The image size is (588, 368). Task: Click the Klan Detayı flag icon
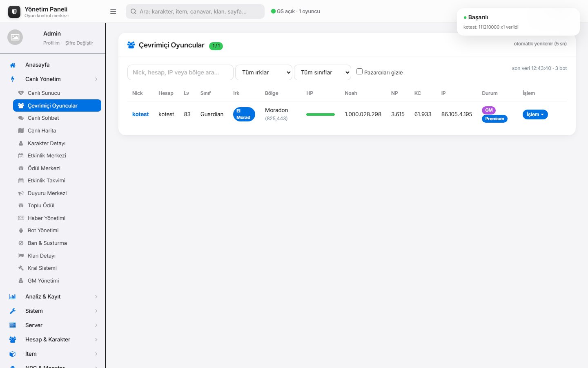click(21, 256)
